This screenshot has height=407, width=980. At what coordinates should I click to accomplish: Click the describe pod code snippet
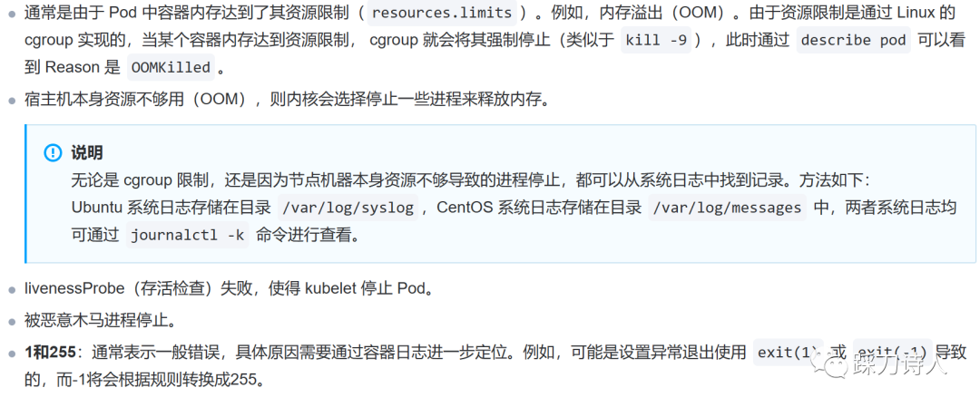coord(853,41)
